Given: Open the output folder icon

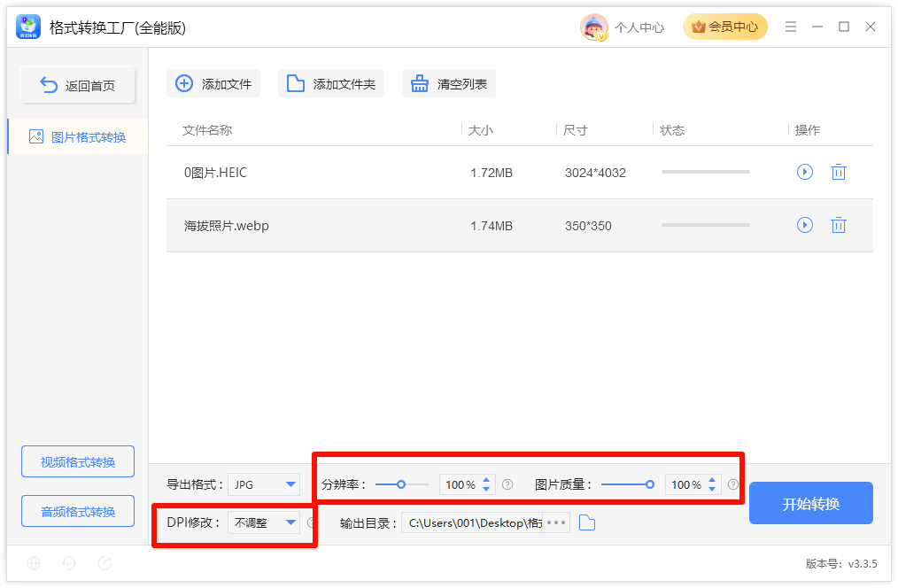Looking at the screenshot, I should 587,522.
